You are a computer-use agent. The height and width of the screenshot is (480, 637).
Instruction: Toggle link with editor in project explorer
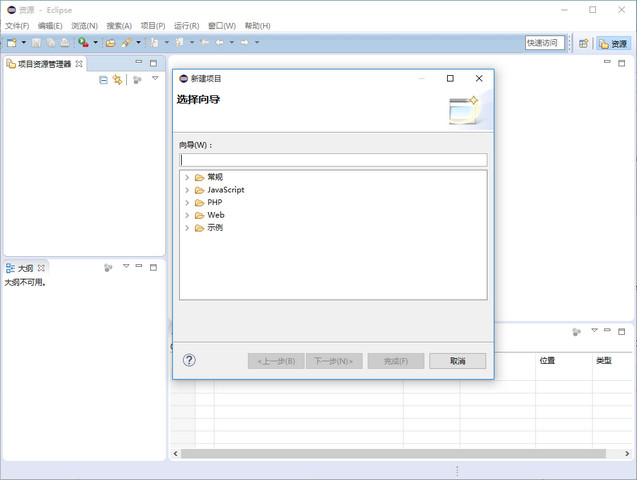(x=117, y=79)
